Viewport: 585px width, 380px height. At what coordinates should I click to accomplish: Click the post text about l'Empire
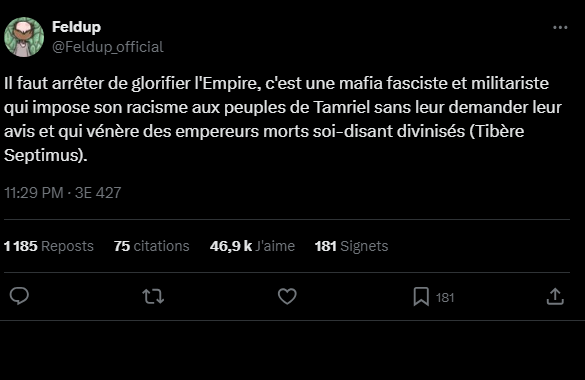283,119
